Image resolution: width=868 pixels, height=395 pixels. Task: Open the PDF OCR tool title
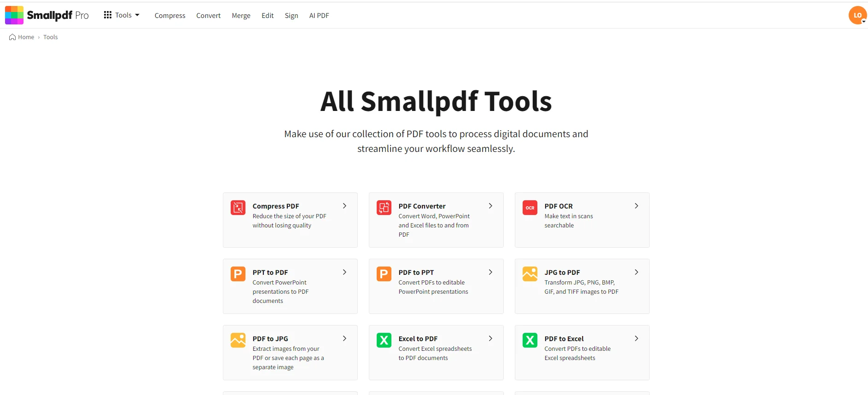pos(559,206)
